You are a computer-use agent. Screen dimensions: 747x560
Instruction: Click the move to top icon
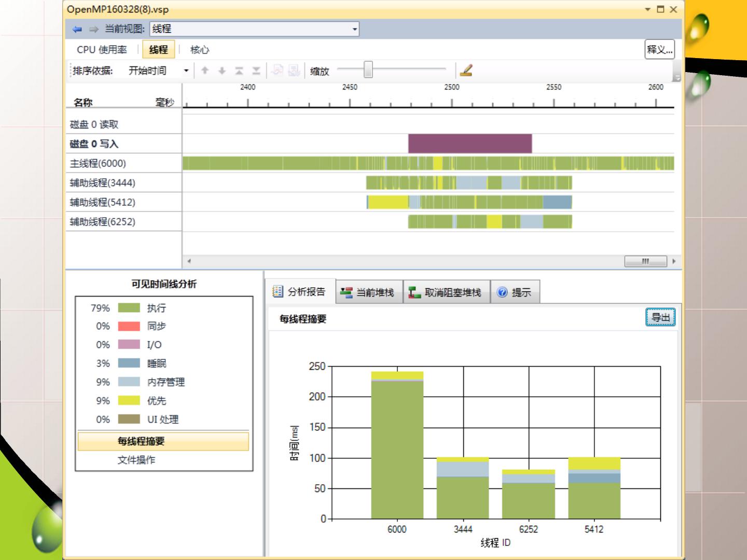[x=239, y=71]
